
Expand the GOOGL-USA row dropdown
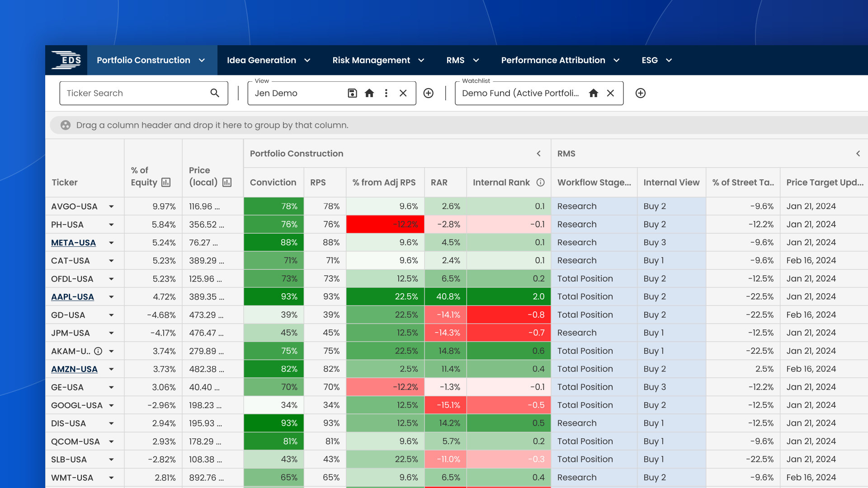(x=111, y=405)
